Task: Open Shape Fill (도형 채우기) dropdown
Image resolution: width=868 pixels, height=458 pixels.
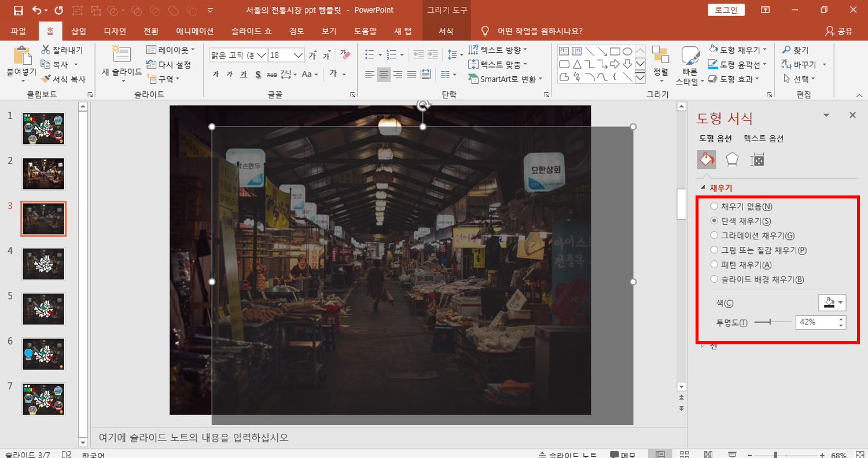Action: 737,50
